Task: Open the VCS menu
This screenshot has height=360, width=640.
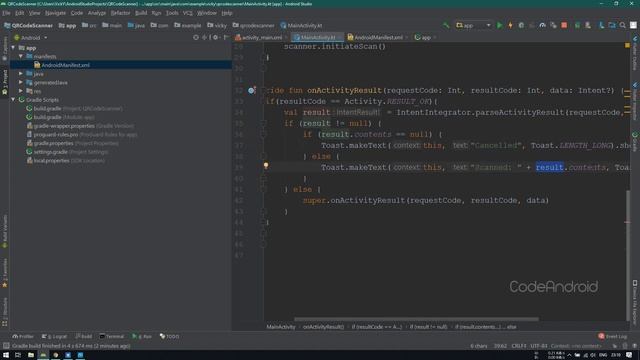Action: click(x=187, y=13)
